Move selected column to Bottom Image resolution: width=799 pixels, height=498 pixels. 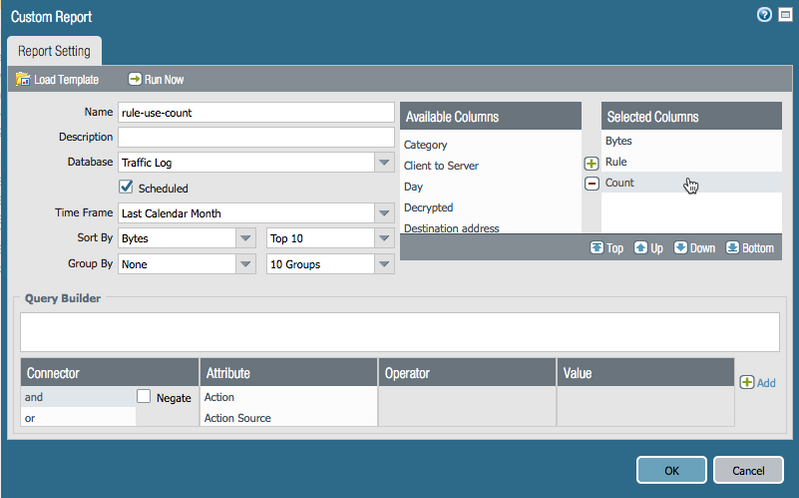732,248
